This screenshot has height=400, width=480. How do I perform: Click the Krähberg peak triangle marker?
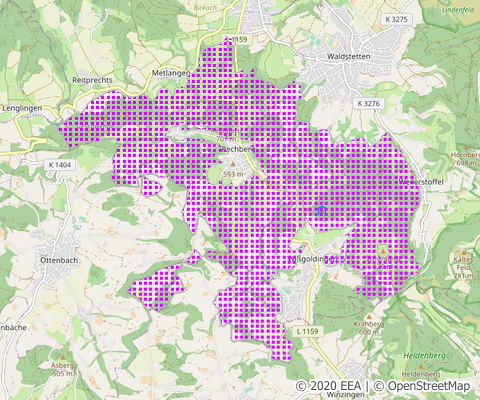369,317
